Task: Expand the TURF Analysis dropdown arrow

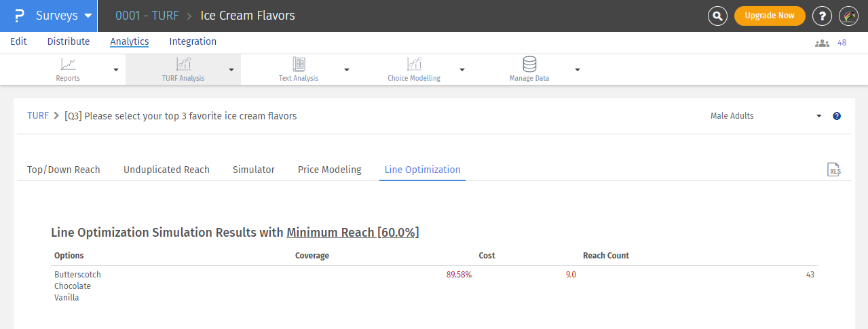Action: tap(231, 70)
